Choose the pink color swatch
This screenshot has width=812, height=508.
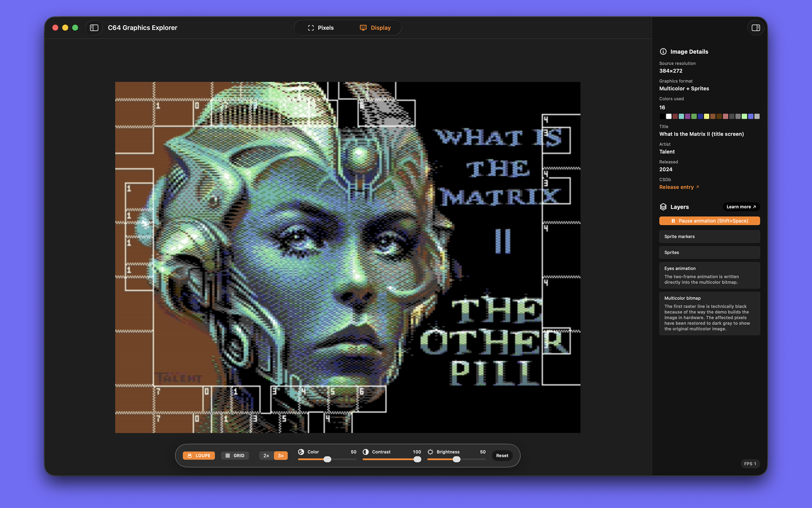pyautogui.click(x=726, y=117)
